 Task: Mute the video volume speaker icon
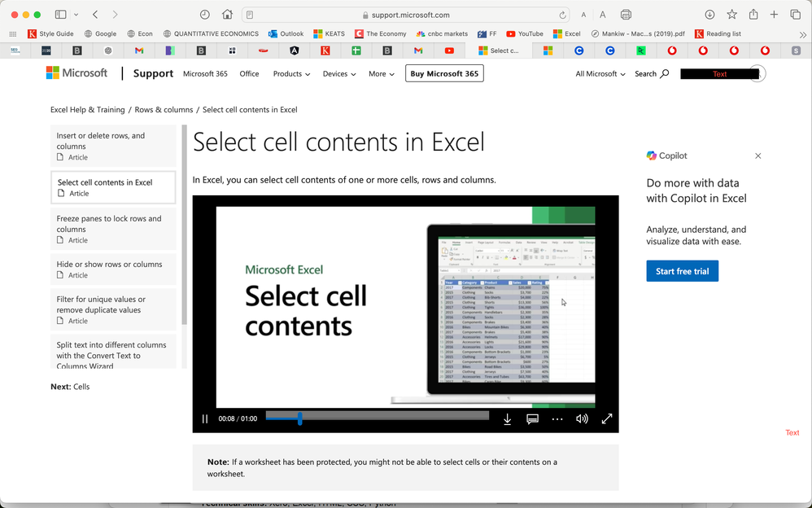click(582, 418)
